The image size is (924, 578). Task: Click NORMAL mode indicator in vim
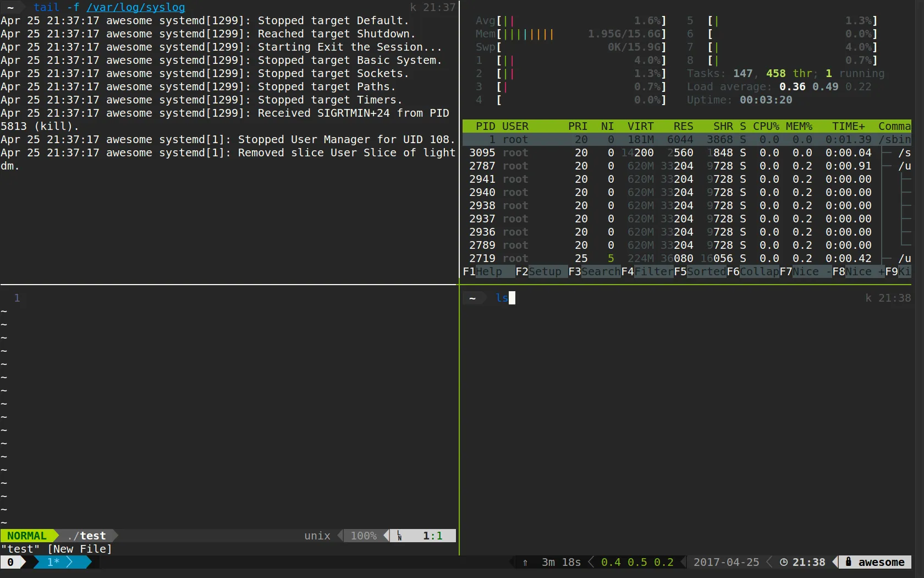tap(27, 536)
